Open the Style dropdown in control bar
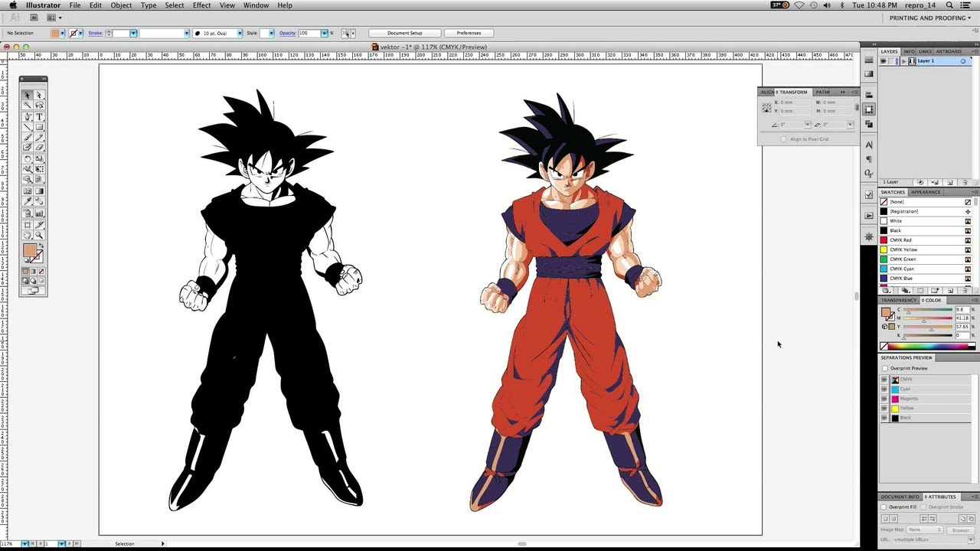The height and width of the screenshot is (551, 980). [271, 33]
